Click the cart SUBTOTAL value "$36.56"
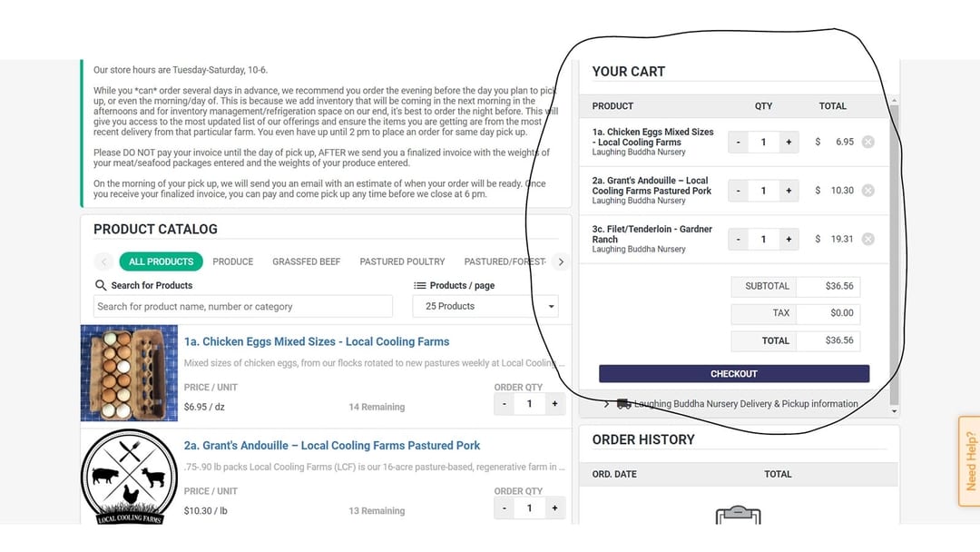The image size is (980, 552). tap(839, 286)
